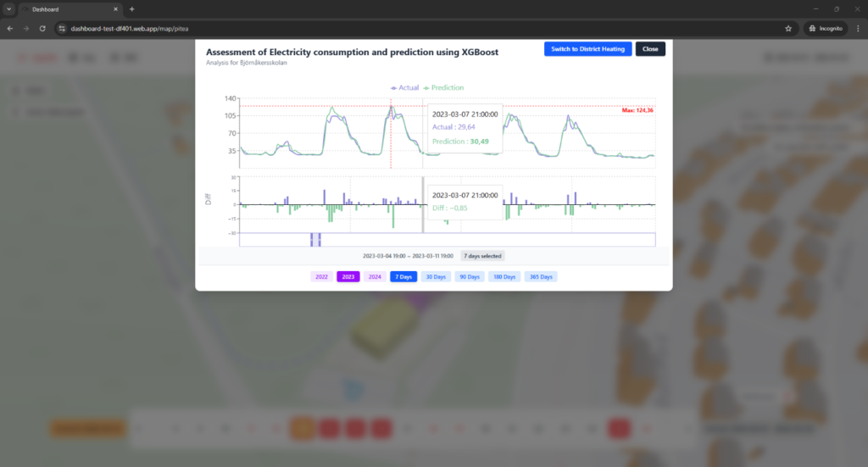This screenshot has width=868, height=467.
Task: View site information icon in address bar
Action: point(61,28)
